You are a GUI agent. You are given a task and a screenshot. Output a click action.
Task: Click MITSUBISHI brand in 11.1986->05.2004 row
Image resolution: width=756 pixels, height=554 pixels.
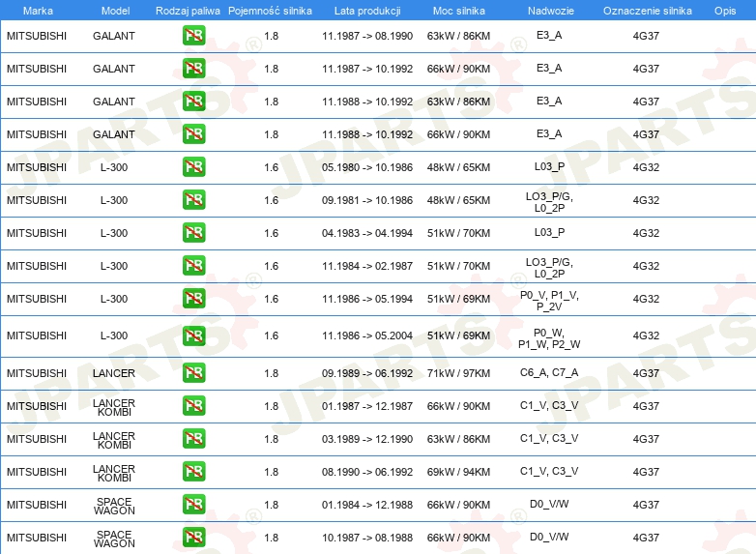37,335
